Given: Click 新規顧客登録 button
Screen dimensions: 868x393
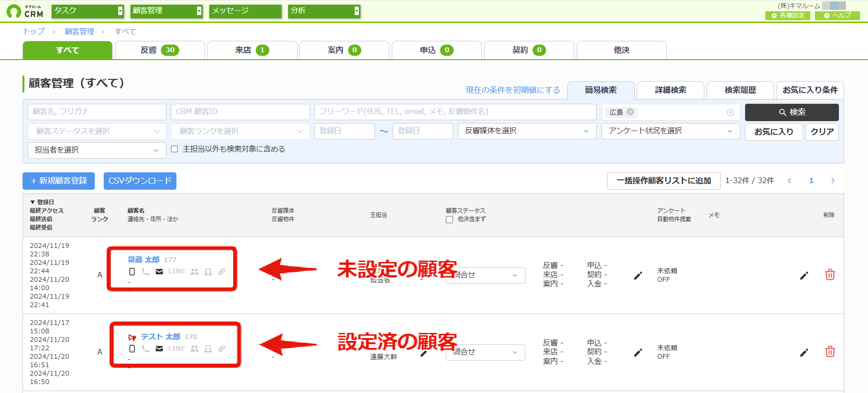Looking at the screenshot, I should (59, 181).
